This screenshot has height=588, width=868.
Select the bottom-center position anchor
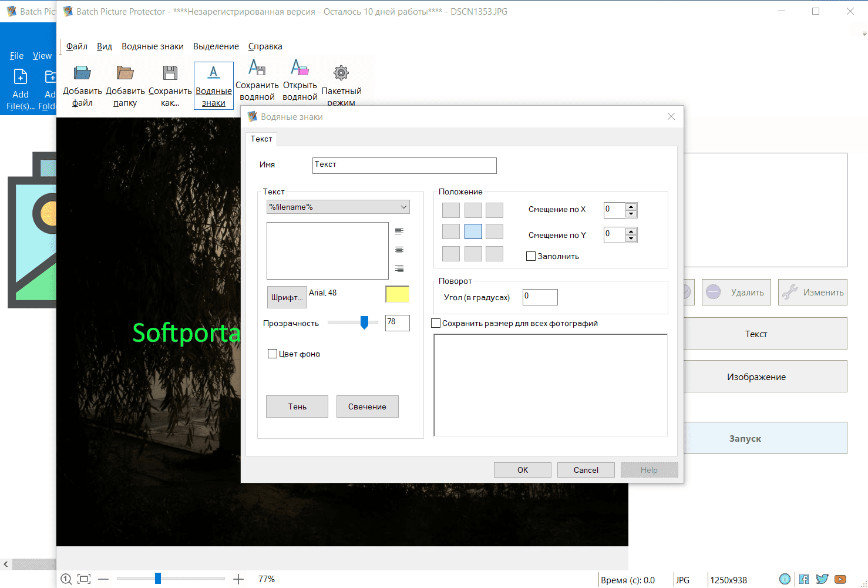pyautogui.click(x=473, y=254)
